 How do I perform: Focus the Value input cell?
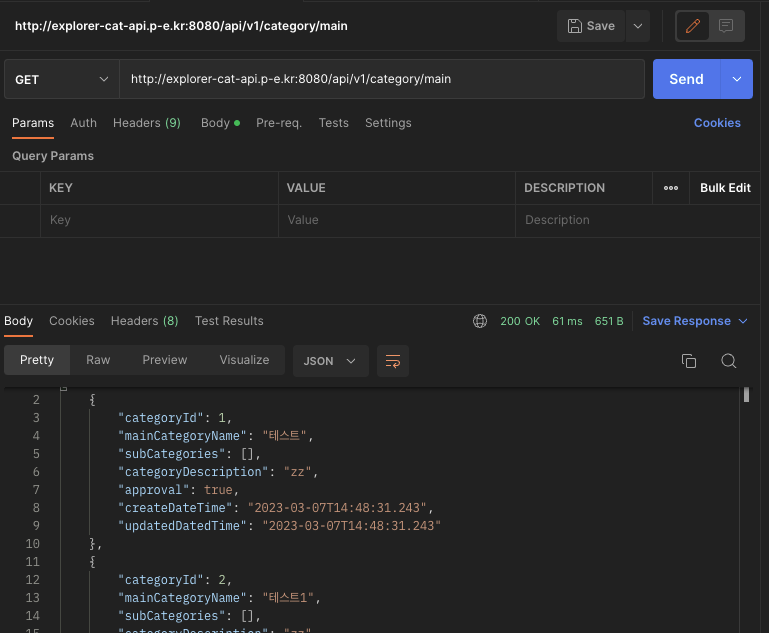[397, 220]
